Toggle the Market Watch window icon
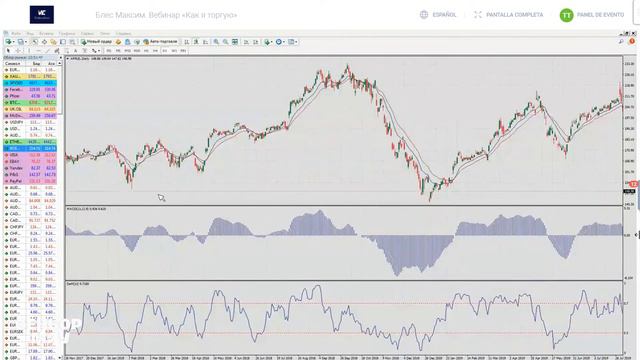 (35, 42)
